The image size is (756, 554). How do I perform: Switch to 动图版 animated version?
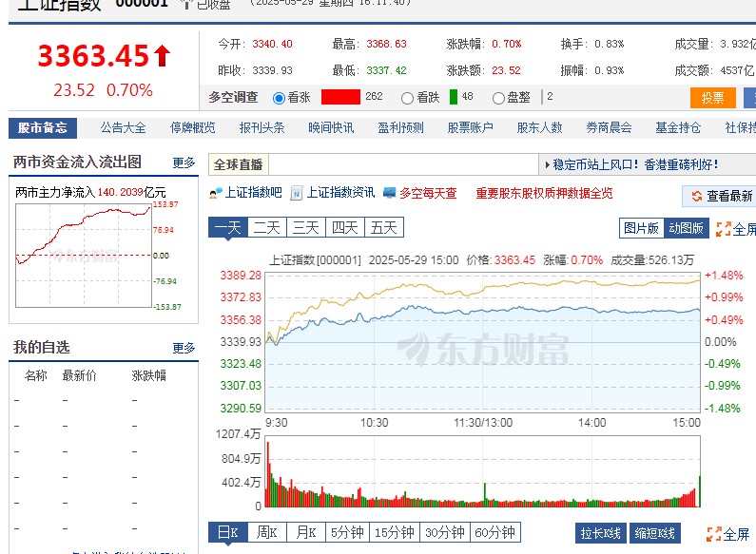(x=686, y=228)
